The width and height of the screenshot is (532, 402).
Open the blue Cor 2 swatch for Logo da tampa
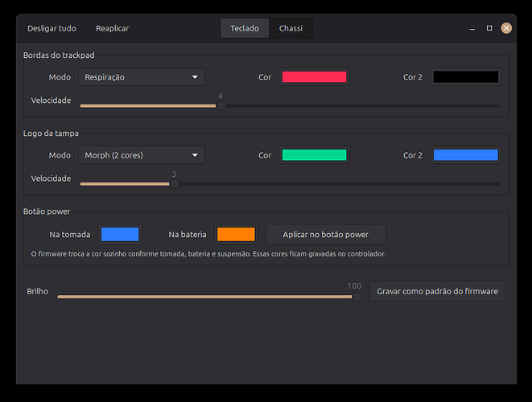coord(466,155)
